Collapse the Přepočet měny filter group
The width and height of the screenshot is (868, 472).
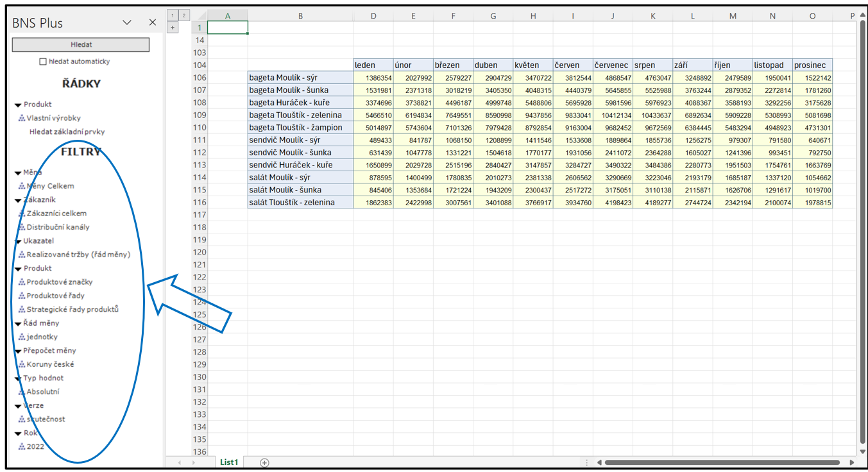coord(18,351)
